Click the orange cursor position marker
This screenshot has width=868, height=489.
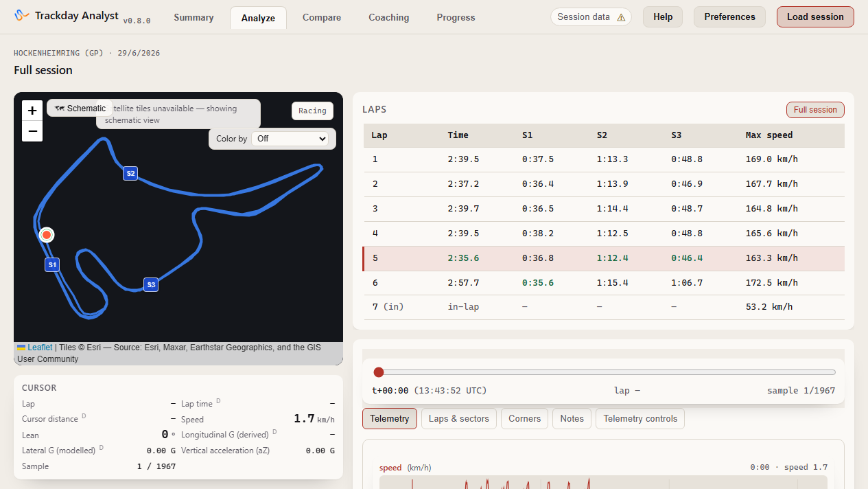pos(47,235)
